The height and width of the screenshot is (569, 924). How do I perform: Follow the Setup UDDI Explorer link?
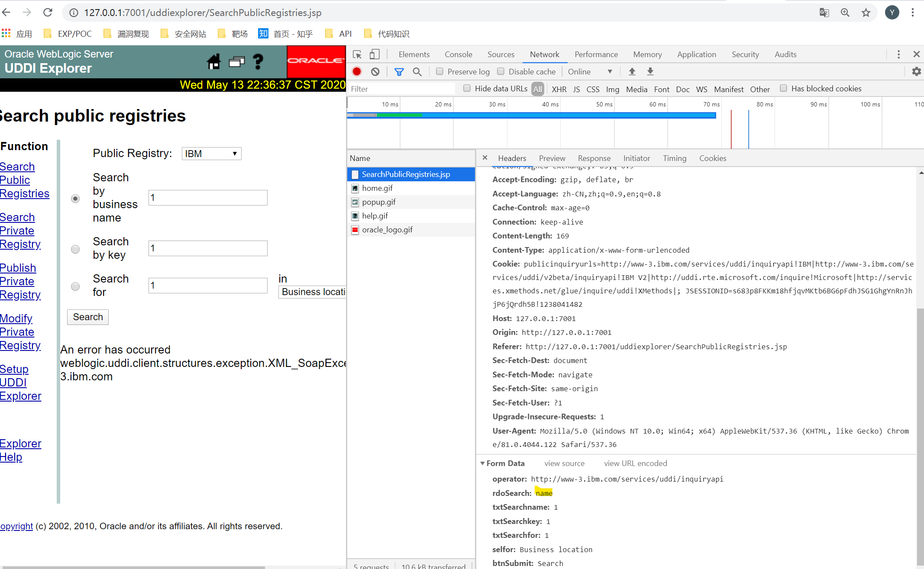[x=20, y=383]
